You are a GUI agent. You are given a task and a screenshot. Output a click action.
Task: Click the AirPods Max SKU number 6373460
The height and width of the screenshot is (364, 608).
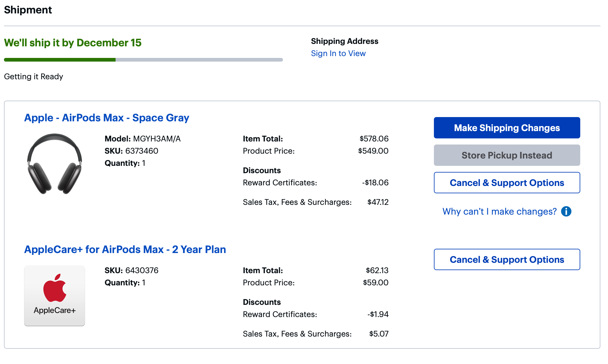[x=142, y=151]
